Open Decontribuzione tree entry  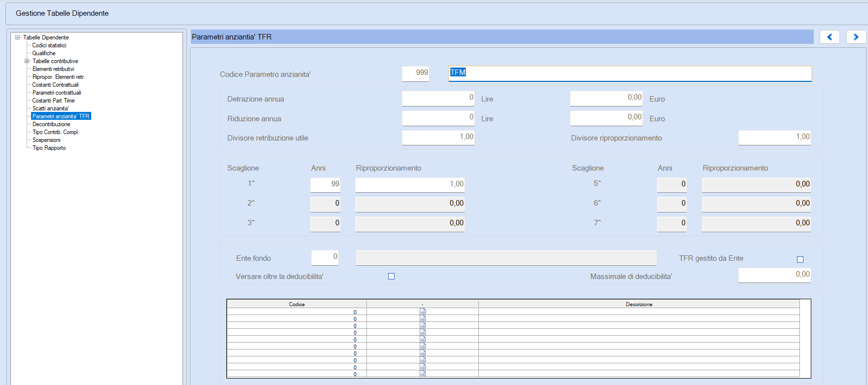[x=51, y=124]
